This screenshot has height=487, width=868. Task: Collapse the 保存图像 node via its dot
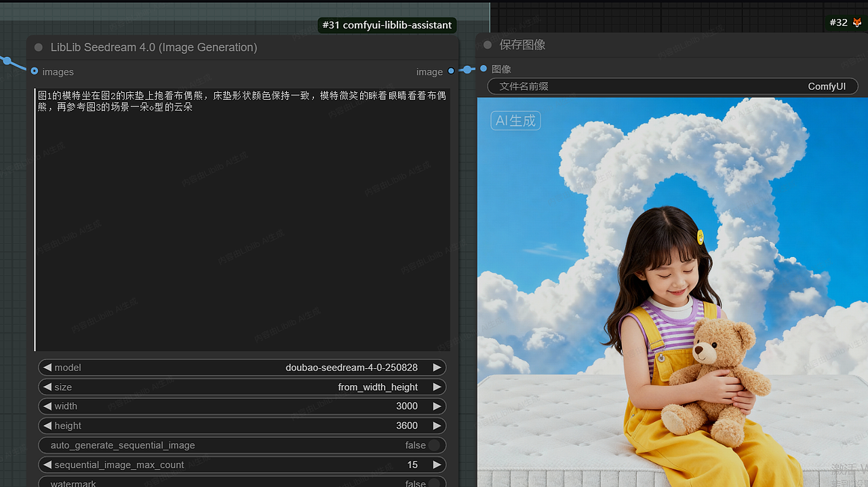pos(488,45)
